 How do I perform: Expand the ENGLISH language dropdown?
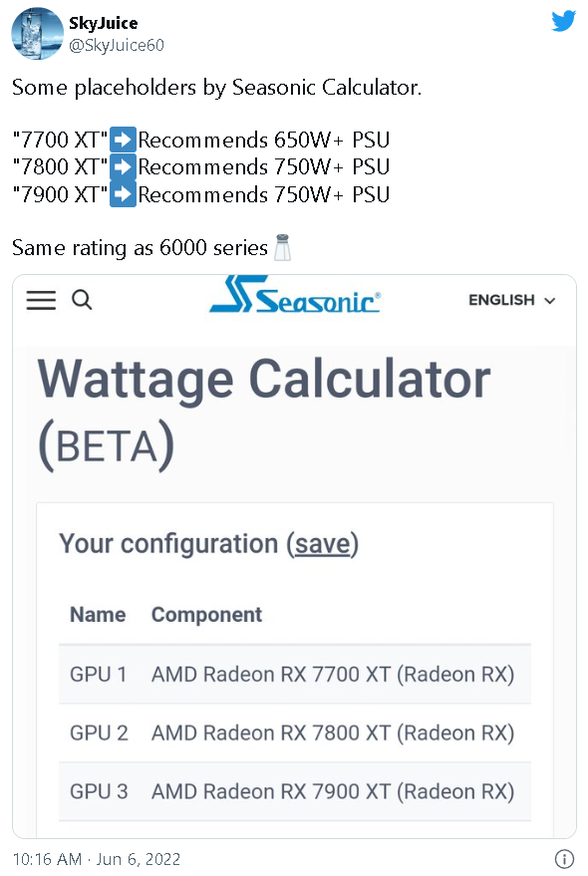click(x=511, y=300)
